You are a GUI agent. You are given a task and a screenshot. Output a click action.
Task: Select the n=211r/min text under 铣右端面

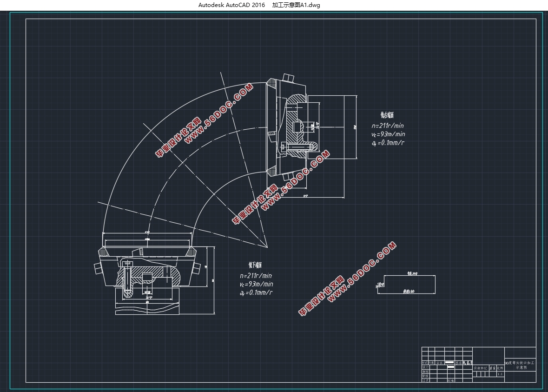pos(387,126)
